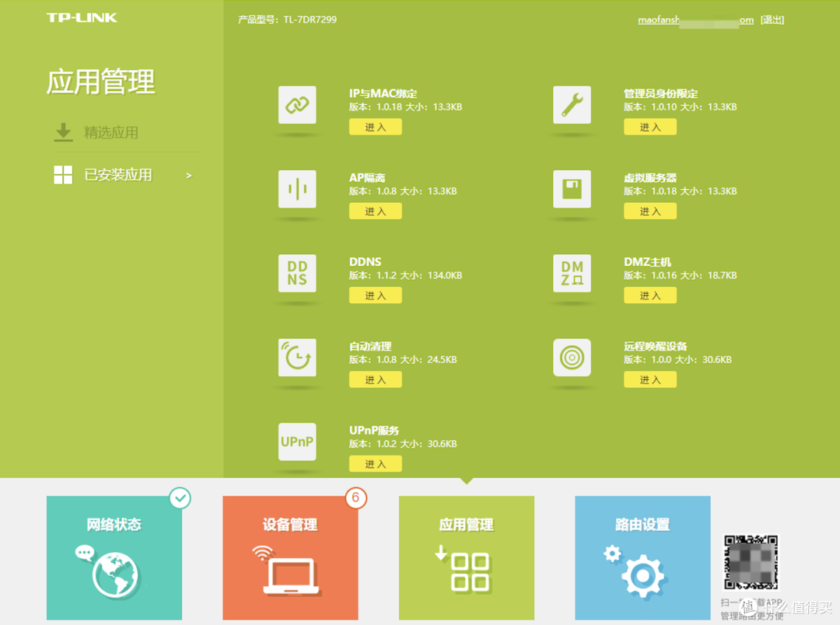Click DDNS version 1.1.2 size 134.0KB text
The width and height of the screenshot is (840, 625).
point(405,275)
